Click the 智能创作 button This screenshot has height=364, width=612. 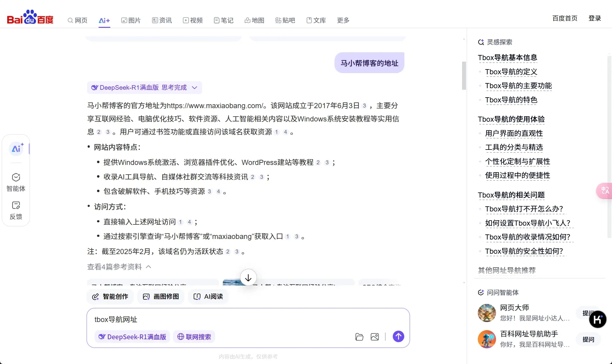click(110, 297)
